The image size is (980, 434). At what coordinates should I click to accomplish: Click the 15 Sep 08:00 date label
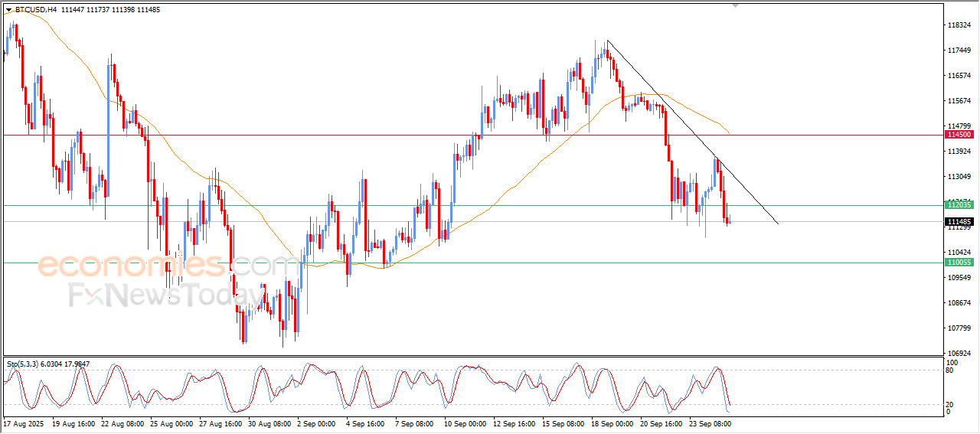(x=563, y=423)
